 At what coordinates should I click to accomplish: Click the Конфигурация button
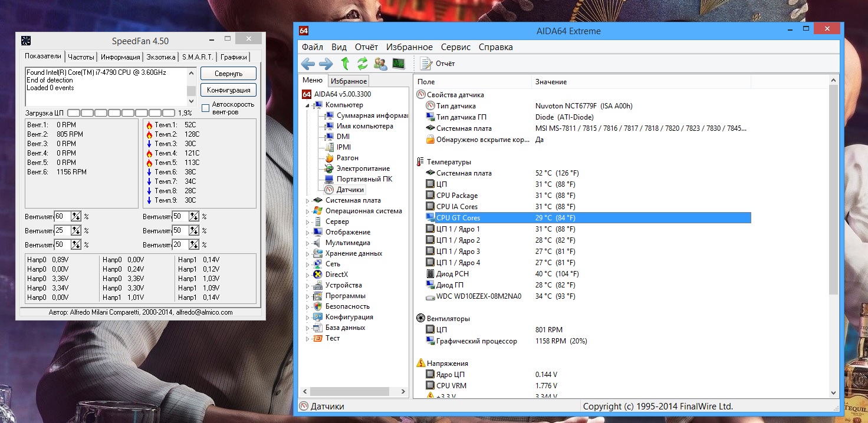pos(228,90)
